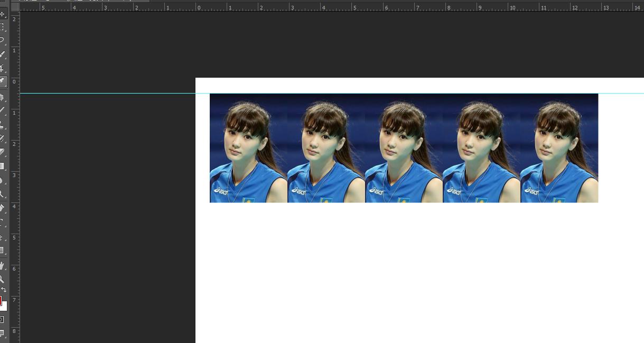Select the Clone Stamp tool

tap(3, 125)
